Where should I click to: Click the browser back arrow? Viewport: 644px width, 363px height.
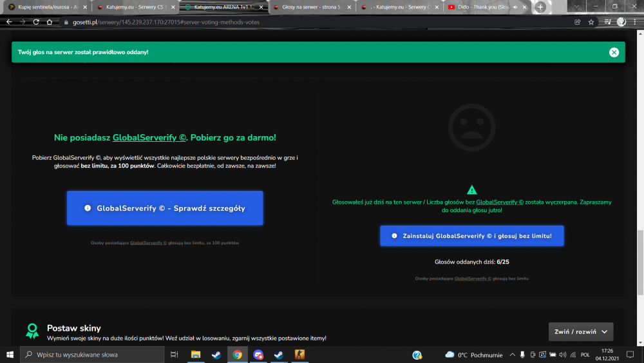click(9, 22)
